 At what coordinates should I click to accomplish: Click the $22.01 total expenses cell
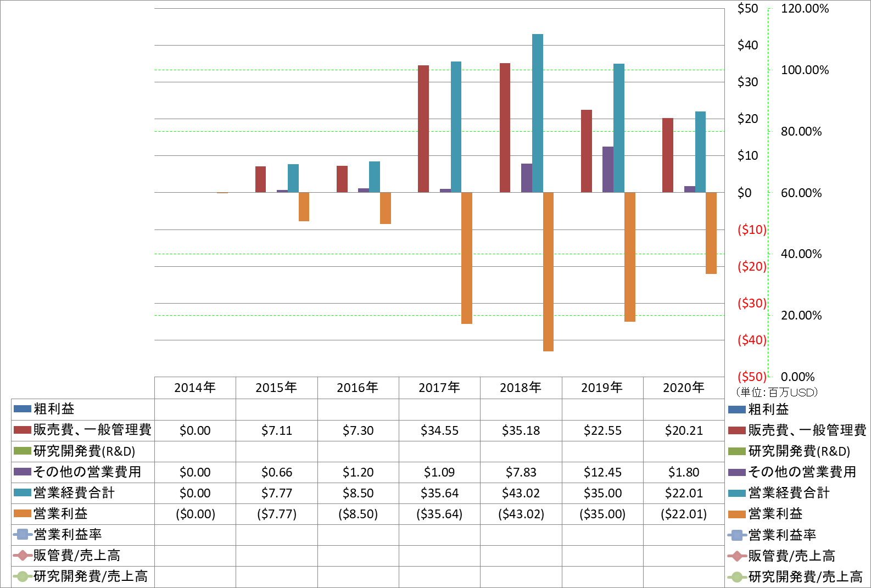click(x=684, y=493)
